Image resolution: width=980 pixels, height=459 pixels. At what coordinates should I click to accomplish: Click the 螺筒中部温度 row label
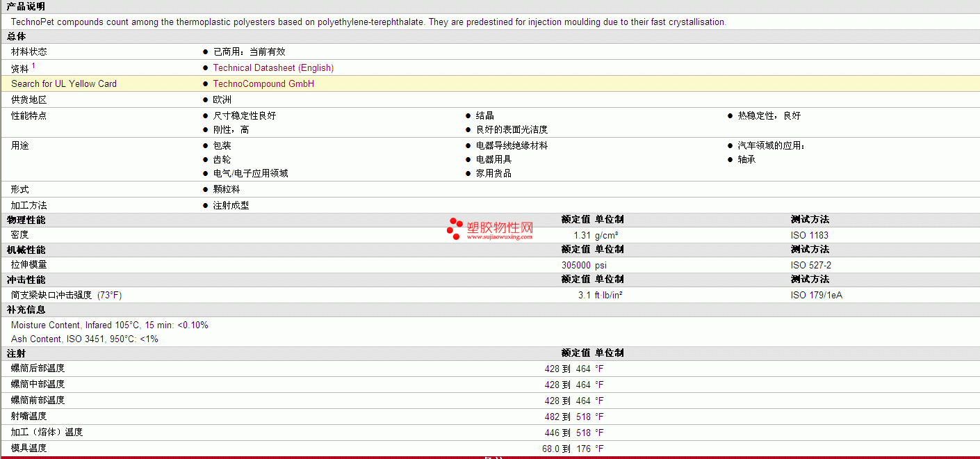[38, 385]
